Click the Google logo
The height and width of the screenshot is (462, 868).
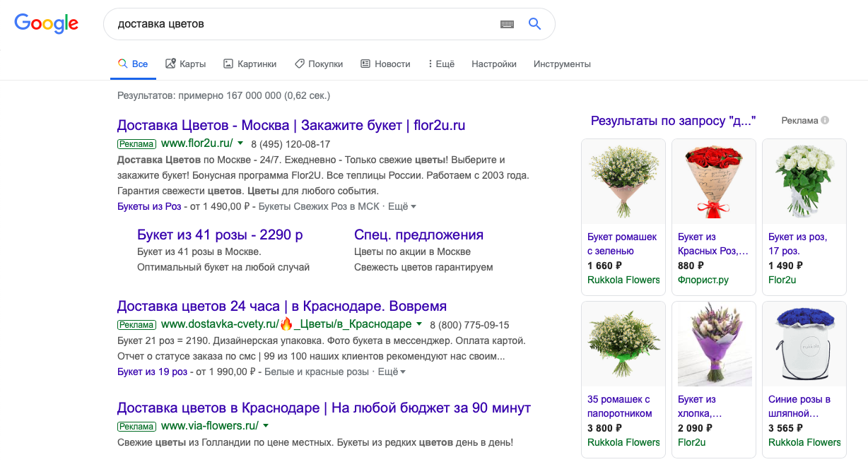coord(47,23)
